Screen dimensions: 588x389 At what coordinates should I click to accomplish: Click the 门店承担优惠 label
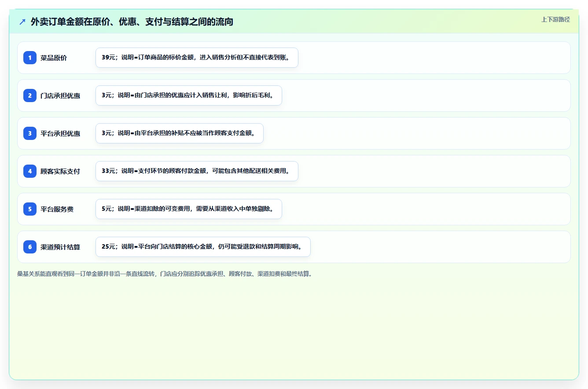tap(60, 95)
